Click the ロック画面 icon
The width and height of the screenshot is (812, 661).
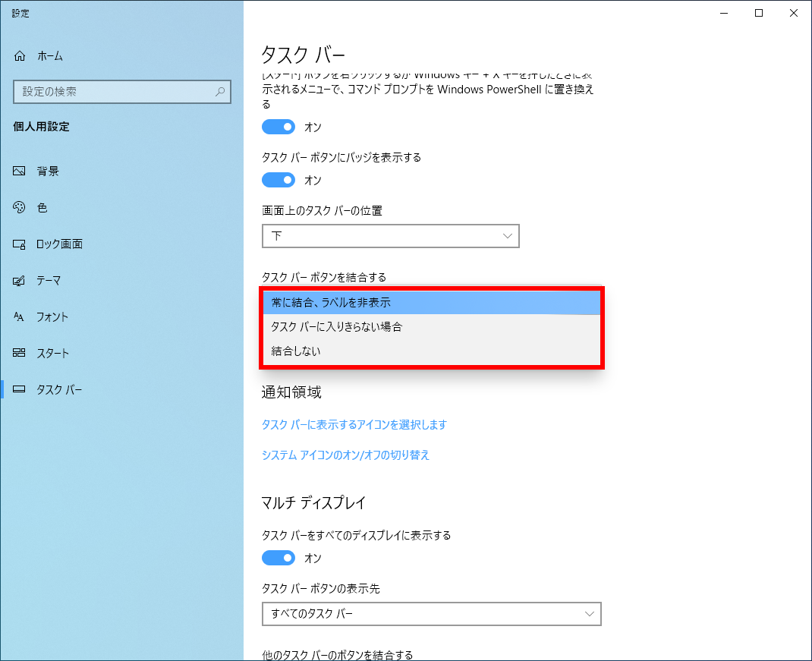tap(19, 244)
